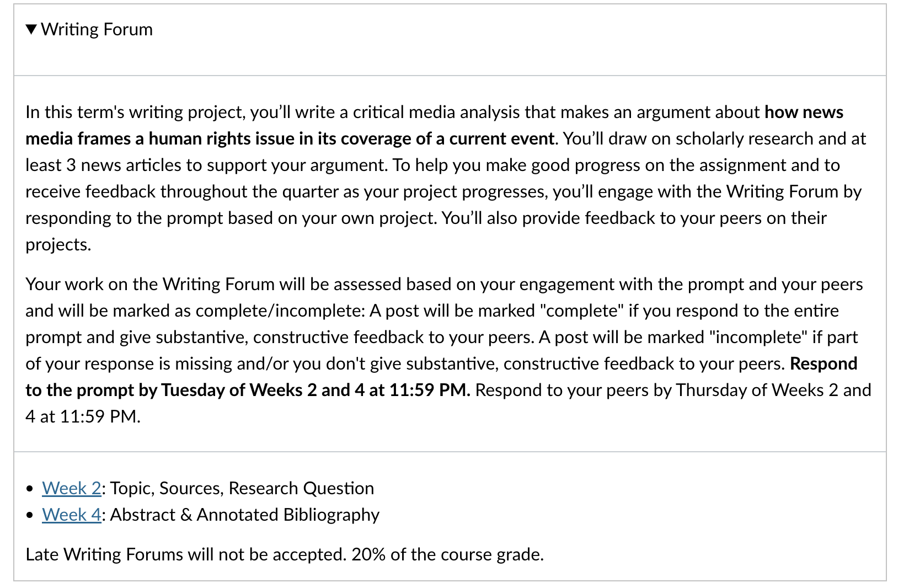Select the bullet point beside Week 2
Viewport: 909px width, 588px height.
(30, 489)
